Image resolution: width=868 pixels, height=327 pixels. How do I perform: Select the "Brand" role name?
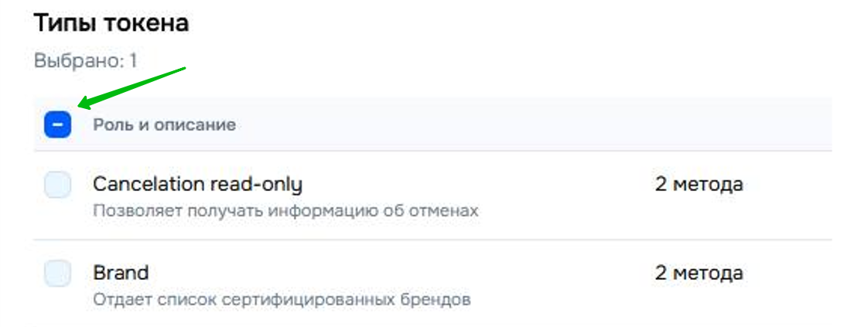tap(121, 273)
